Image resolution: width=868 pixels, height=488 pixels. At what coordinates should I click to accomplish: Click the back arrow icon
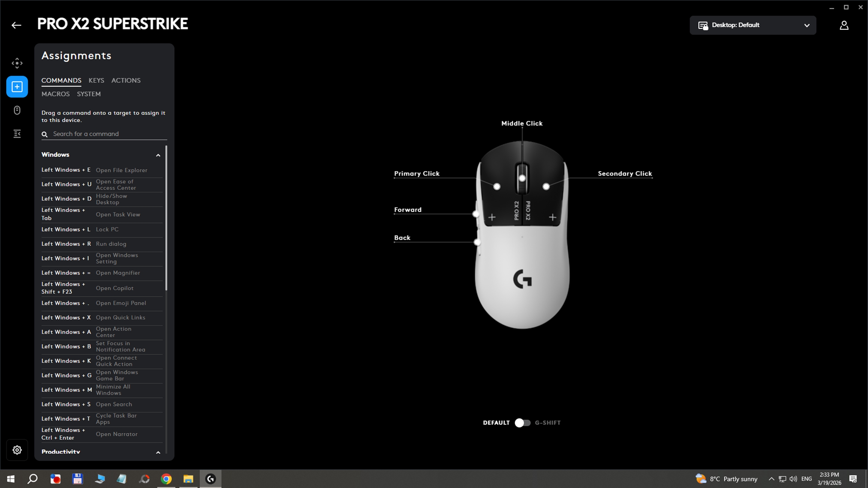pos(16,25)
